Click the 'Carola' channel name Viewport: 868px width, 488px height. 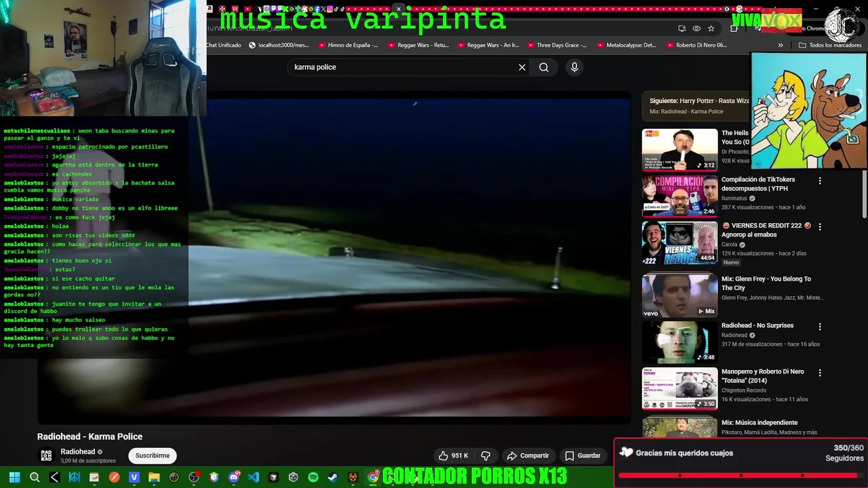coord(729,245)
